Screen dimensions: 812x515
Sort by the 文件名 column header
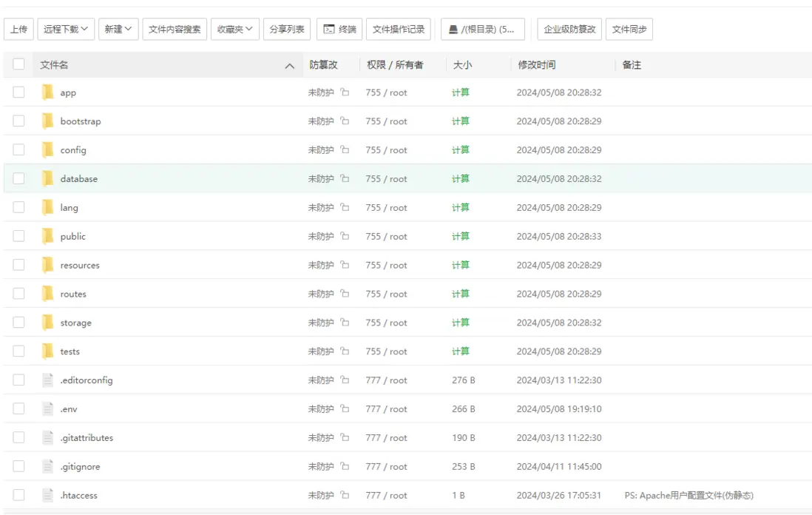coord(54,65)
